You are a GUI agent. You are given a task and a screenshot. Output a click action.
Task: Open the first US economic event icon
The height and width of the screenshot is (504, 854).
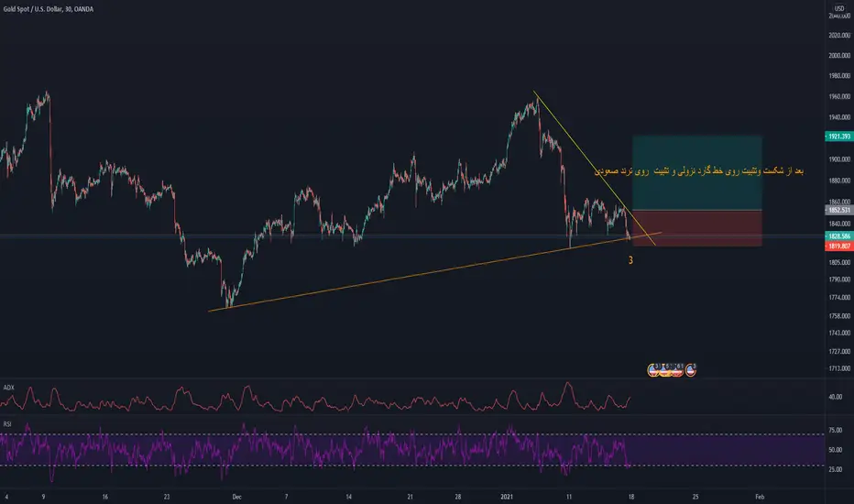[653, 370]
